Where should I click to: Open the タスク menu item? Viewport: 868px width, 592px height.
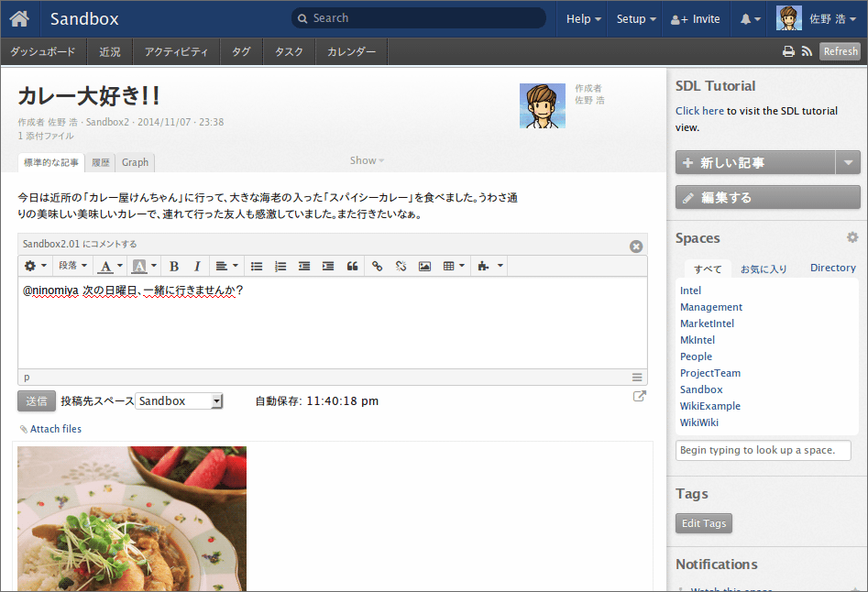289,52
